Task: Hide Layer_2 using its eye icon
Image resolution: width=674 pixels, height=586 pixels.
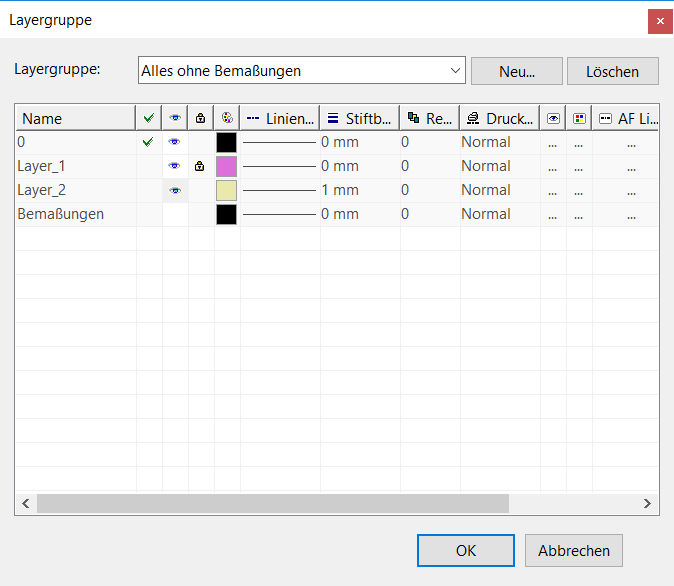Action: pyautogui.click(x=175, y=190)
